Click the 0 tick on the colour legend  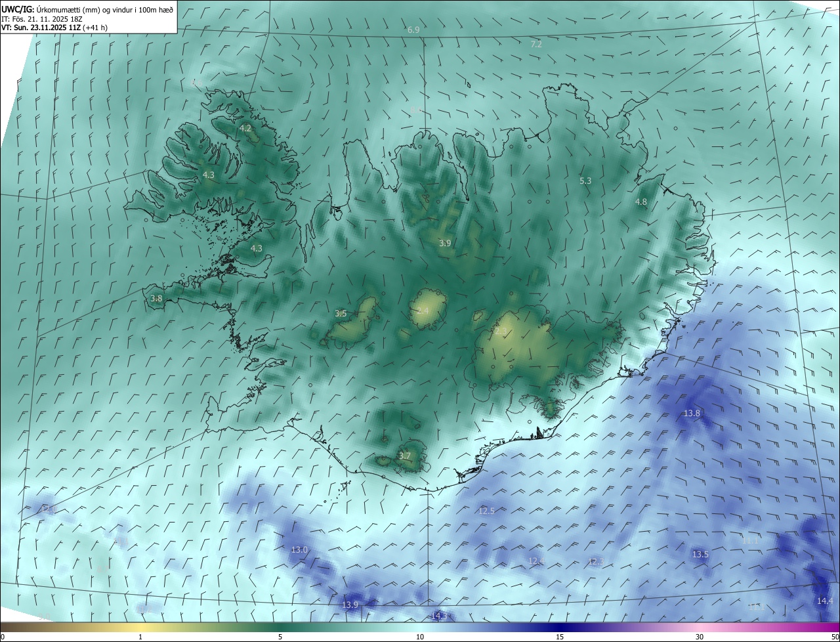3,637
